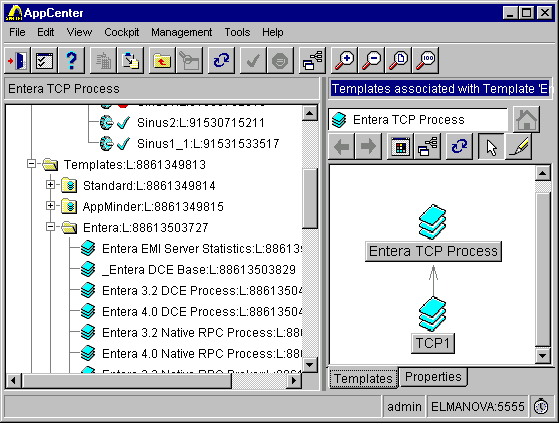
Task: Open the Tools menu
Action: [237, 32]
